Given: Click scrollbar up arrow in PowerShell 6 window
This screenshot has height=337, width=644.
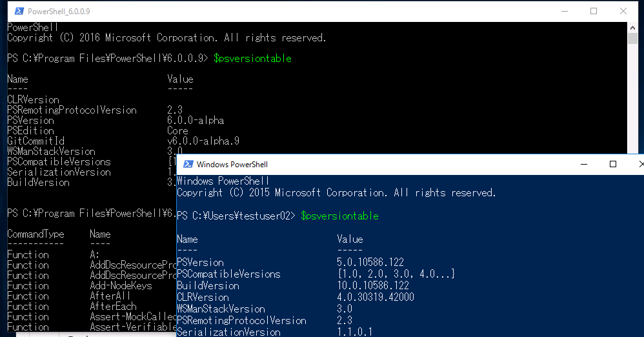Looking at the screenshot, I should tap(632, 28).
